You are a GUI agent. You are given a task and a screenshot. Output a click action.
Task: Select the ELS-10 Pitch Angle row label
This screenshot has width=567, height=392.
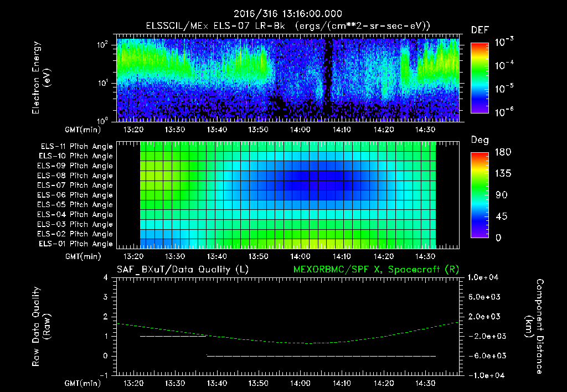pos(76,156)
